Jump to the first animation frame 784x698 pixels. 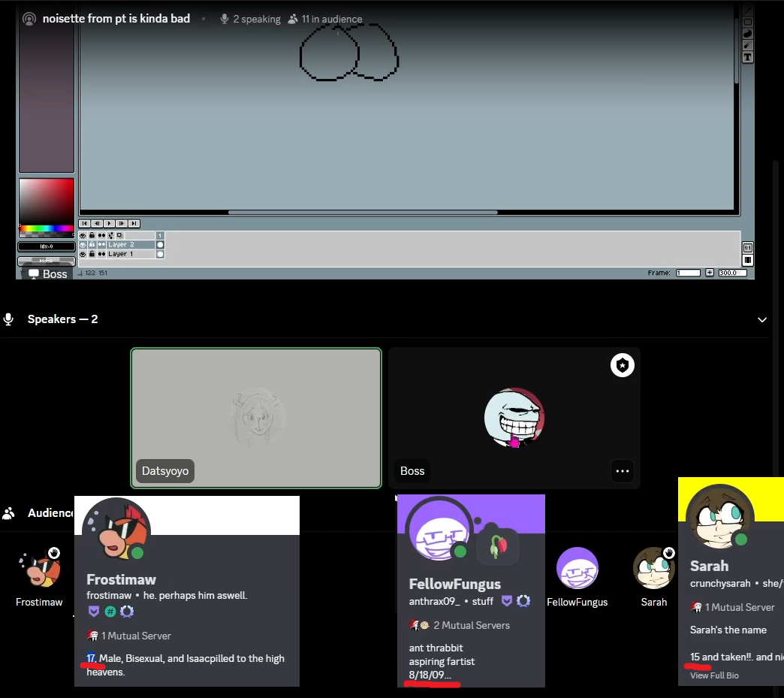pos(85,223)
